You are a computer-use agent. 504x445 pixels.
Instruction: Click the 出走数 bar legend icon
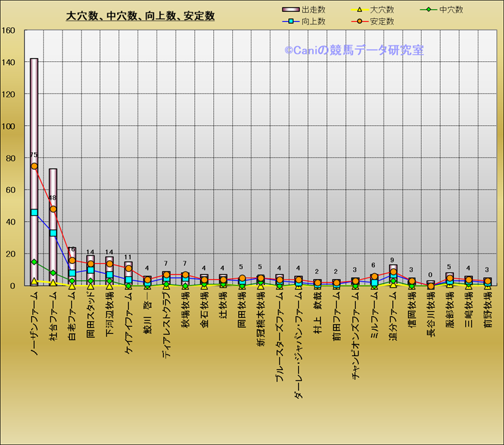[x=290, y=10]
